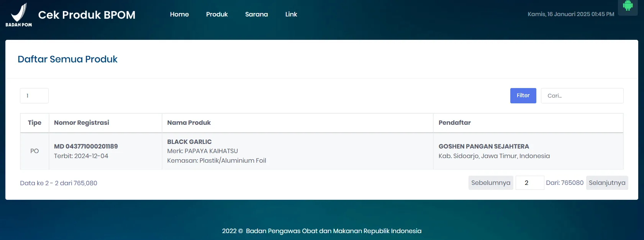Click the Cek Produk BPOM site title
The height and width of the screenshot is (240, 644).
pos(87,15)
